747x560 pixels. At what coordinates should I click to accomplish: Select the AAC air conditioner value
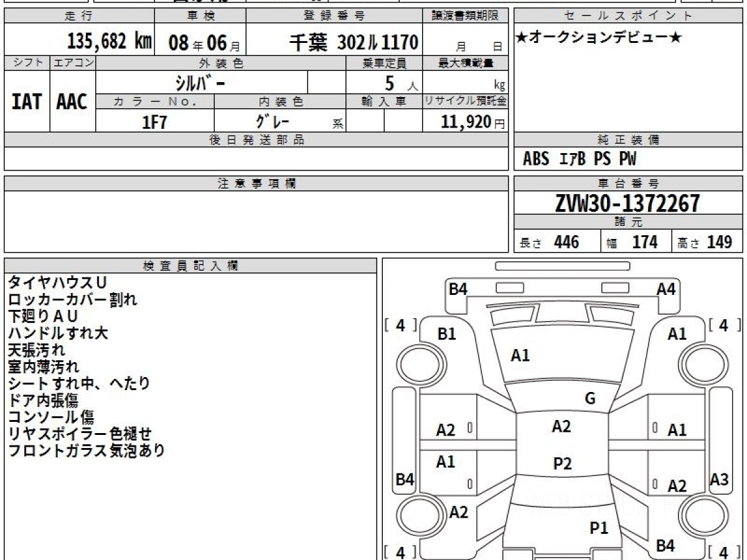pos(72,101)
